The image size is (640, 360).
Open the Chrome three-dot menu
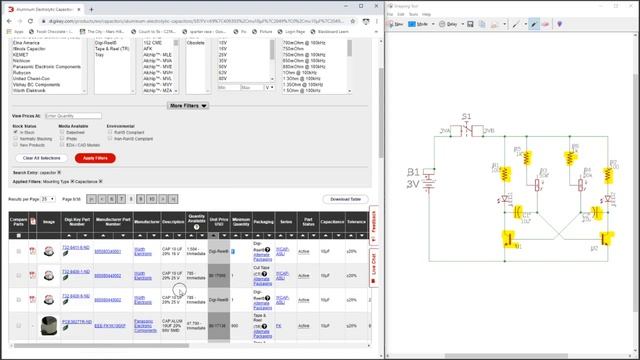[x=376, y=21]
